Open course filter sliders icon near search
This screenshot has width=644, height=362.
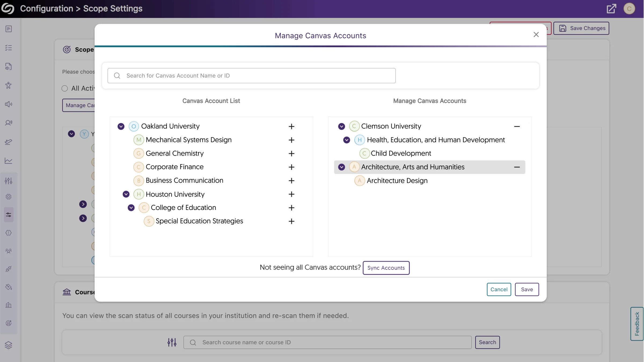click(172, 342)
